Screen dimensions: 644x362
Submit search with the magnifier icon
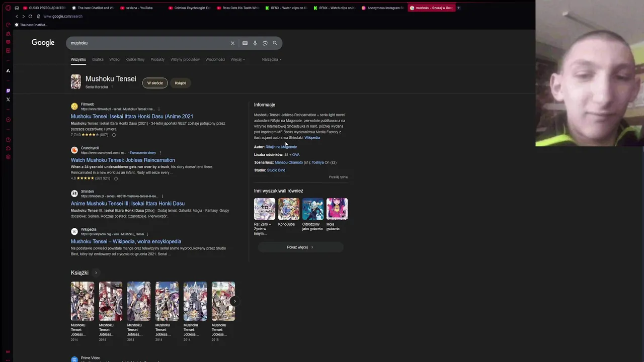[x=275, y=43]
